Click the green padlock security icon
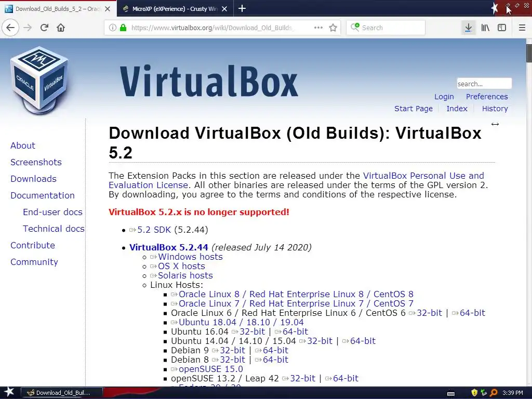Viewport: 532px width, 399px height. click(123, 28)
